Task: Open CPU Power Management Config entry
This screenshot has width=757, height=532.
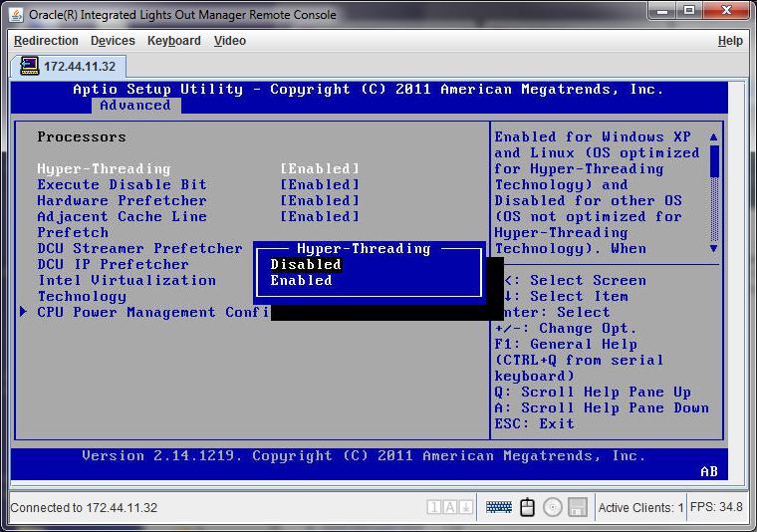Action: click(x=154, y=313)
